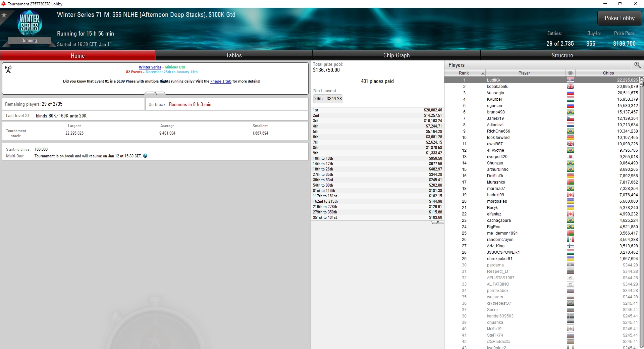Open the Tables tab

pos(234,55)
